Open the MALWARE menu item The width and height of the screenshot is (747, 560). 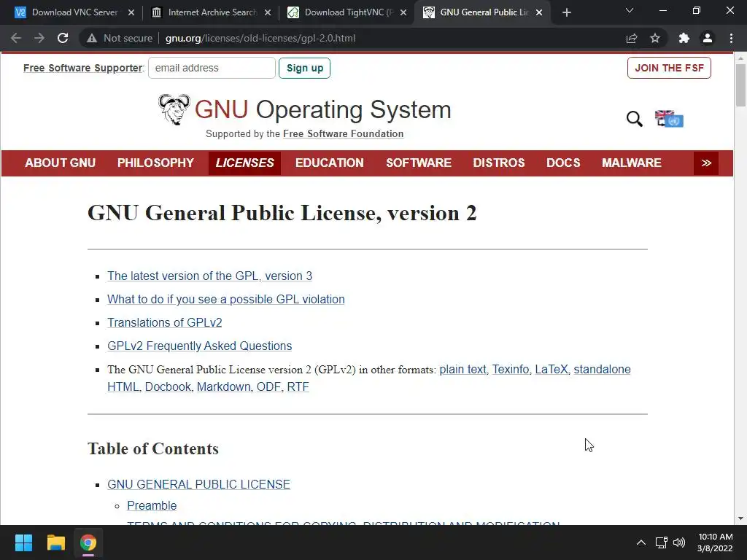631,163
